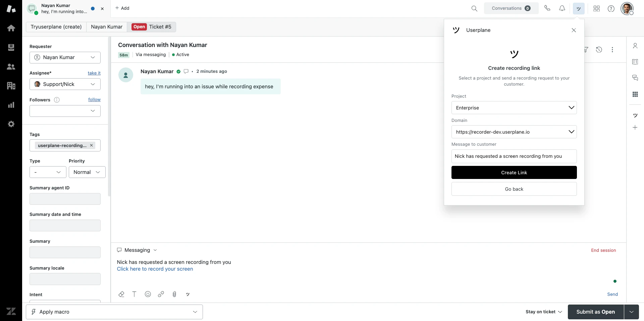Screen dimensions: 644x321
Task: Open the Domain dropdown
Action: click(514, 132)
